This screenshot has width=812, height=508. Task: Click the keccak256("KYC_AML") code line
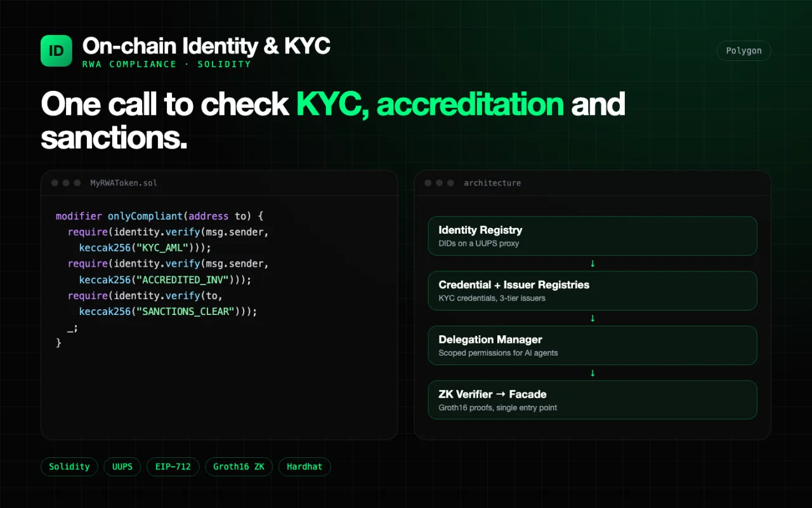pos(145,248)
